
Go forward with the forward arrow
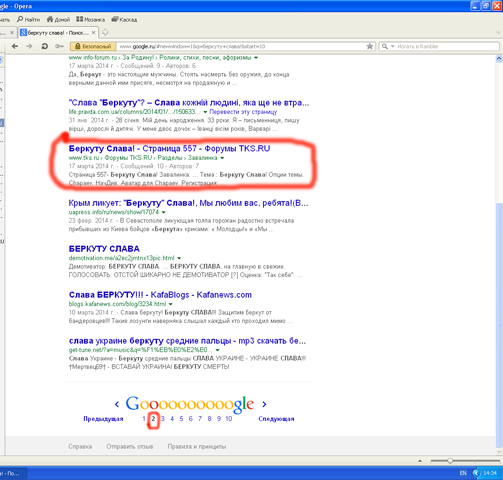tap(29, 46)
